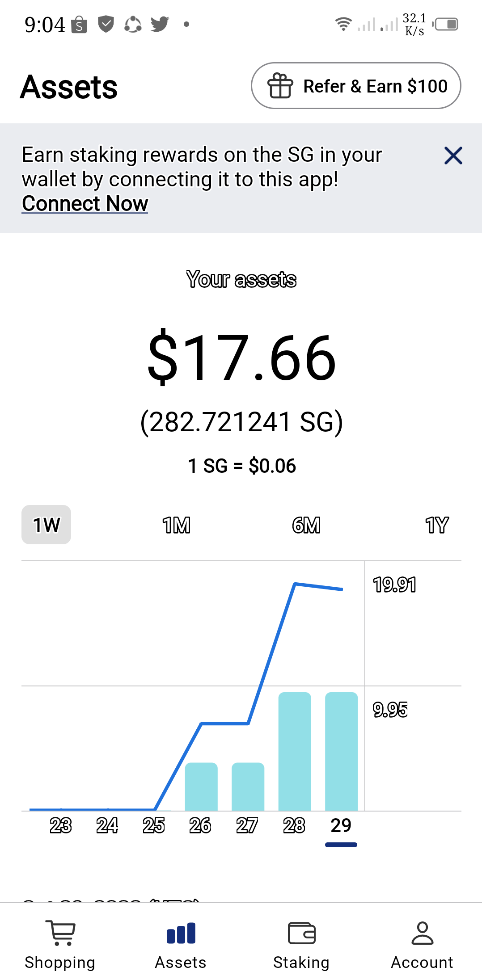Tap Refer & Earn $100 button

tap(356, 85)
